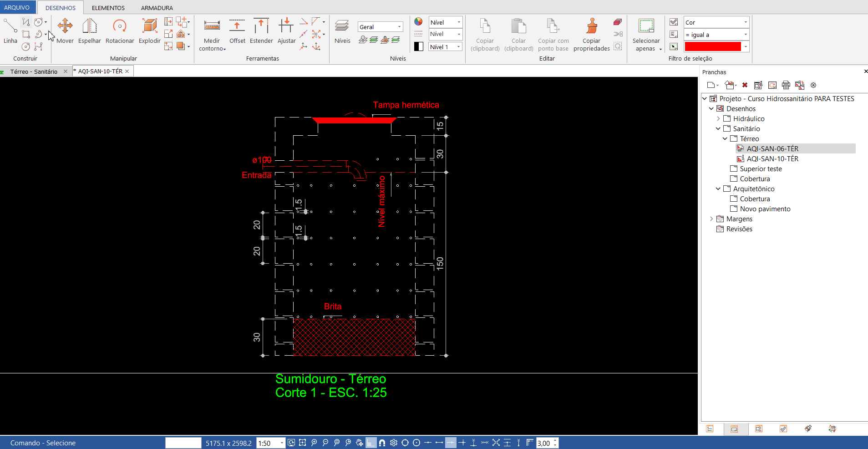Activate the Rotacionar tool
This screenshot has height=449, width=868.
pos(120,31)
